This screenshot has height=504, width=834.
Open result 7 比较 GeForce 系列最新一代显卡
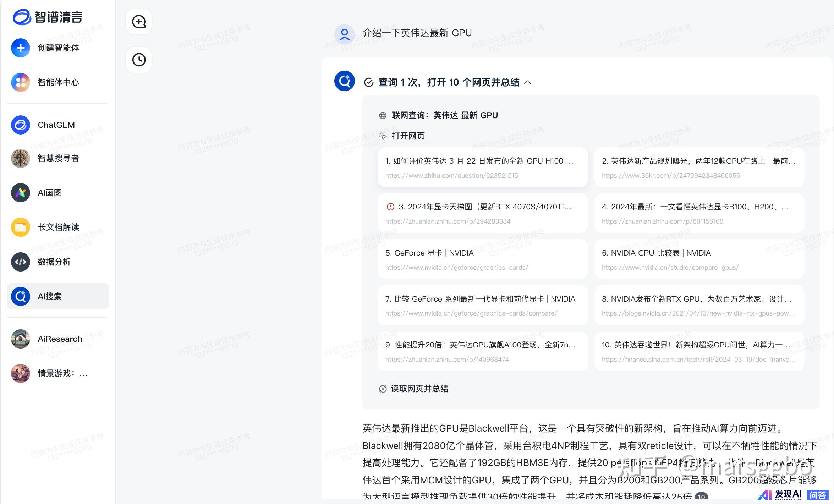click(x=483, y=305)
